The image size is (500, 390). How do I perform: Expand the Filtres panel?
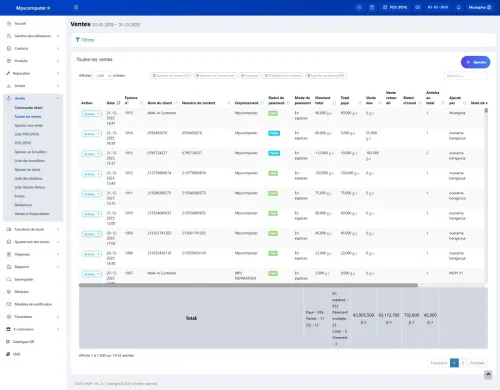pyautogui.click(x=85, y=40)
